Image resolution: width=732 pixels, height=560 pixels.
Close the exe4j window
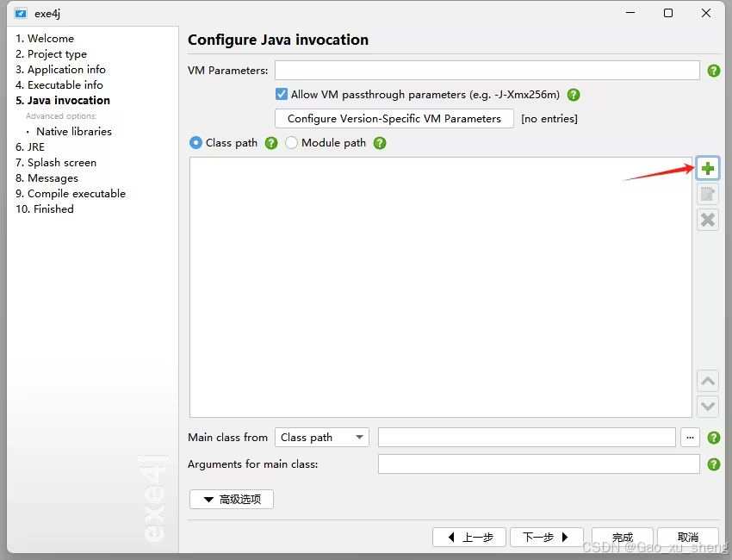(x=706, y=13)
